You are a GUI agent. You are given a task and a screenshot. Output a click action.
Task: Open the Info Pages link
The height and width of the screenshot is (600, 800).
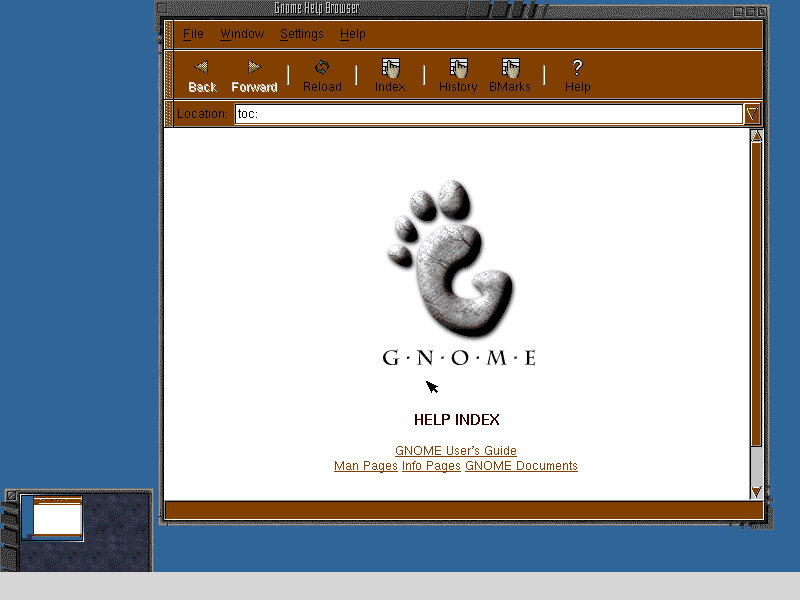[x=430, y=466]
